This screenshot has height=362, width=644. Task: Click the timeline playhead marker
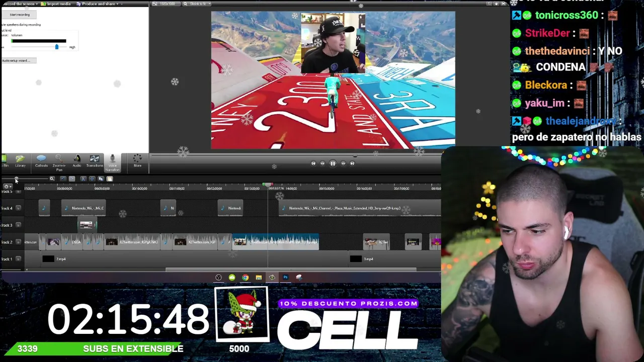[268, 185]
